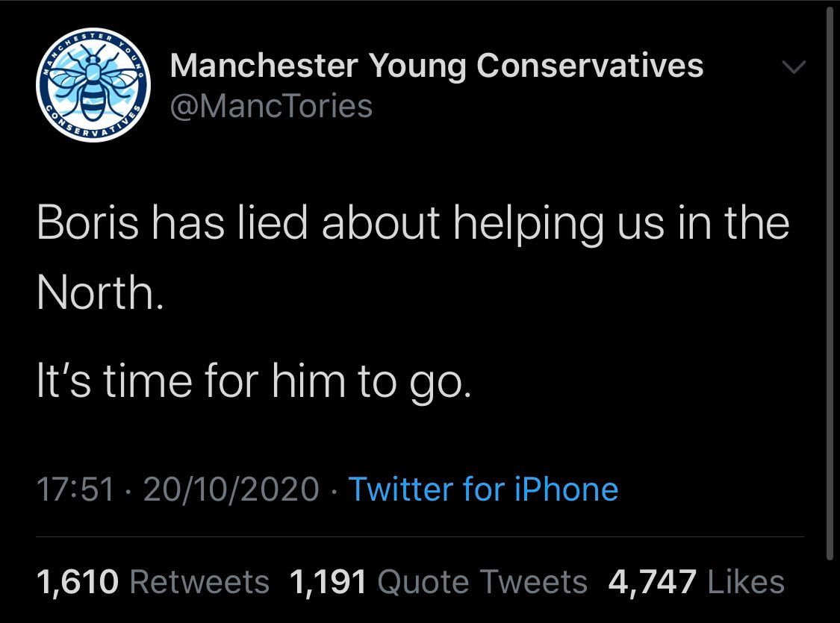Click the 4,747 likes count
Viewport: 840px width, 623px height.
coord(653,582)
